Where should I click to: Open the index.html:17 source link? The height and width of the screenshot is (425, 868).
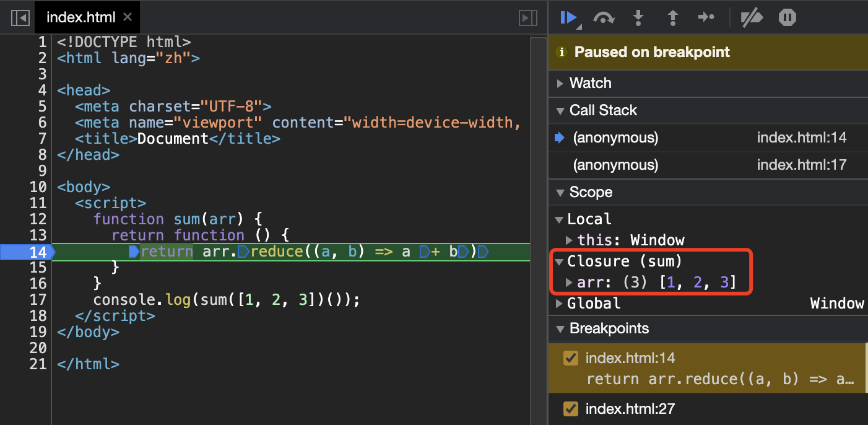click(x=801, y=165)
